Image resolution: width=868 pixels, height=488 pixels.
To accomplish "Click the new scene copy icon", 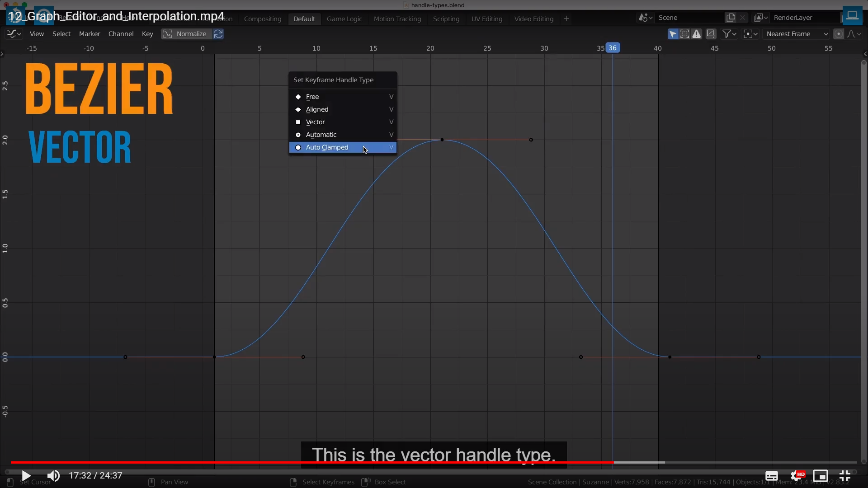I will [731, 18].
